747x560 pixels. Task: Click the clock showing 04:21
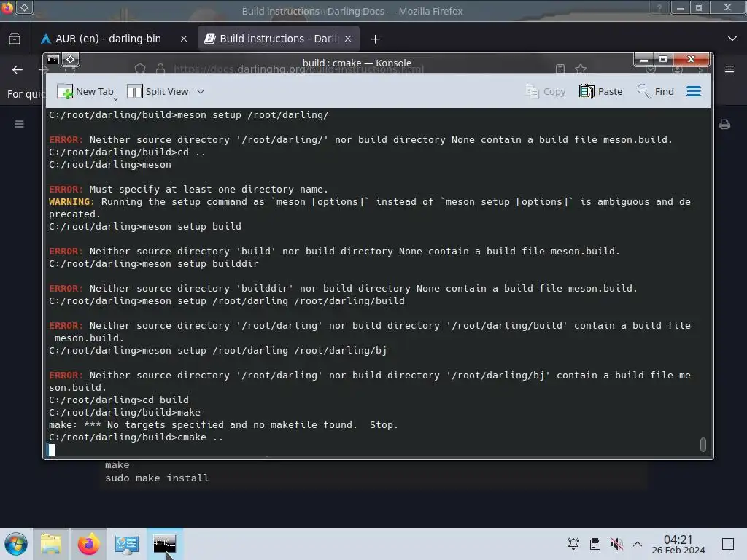[678, 544]
